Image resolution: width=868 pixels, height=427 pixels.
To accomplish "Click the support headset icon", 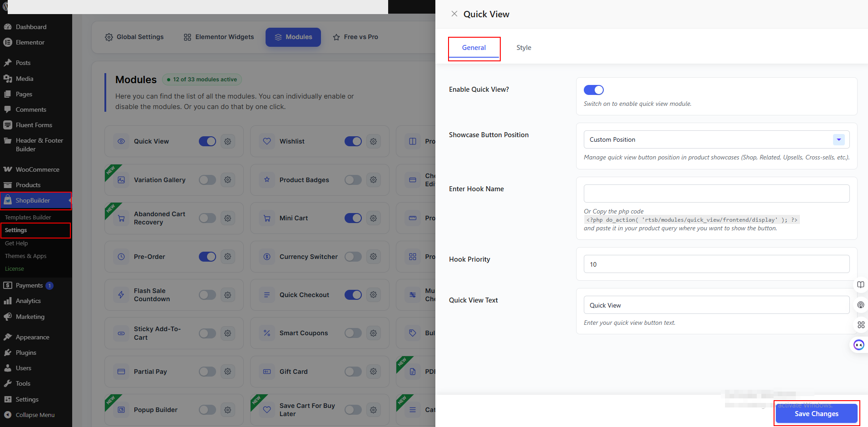I will tap(861, 305).
